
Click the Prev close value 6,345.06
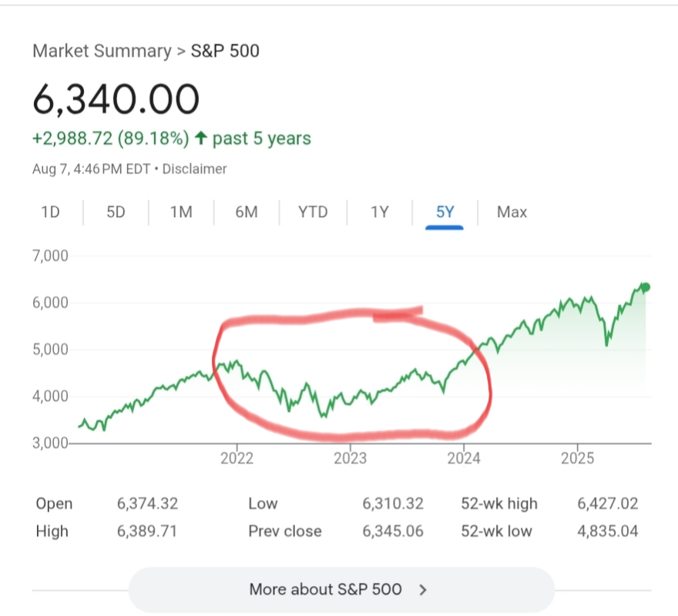coord(393,531)
